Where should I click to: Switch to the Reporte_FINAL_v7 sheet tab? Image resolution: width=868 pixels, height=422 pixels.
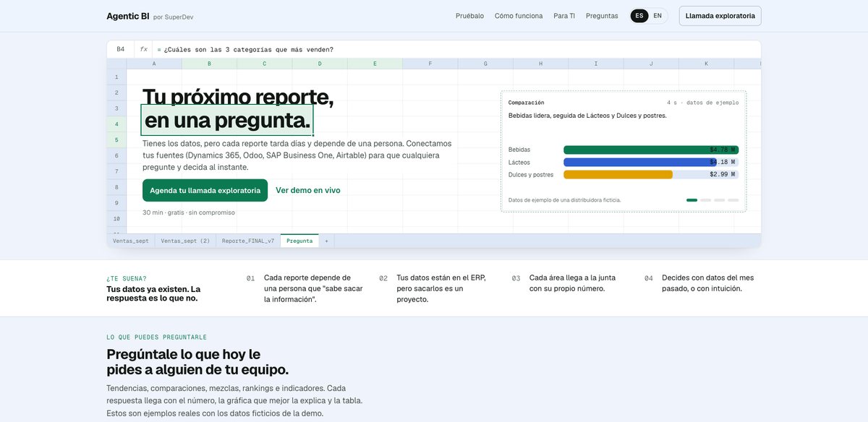click(x=248, y=241)
